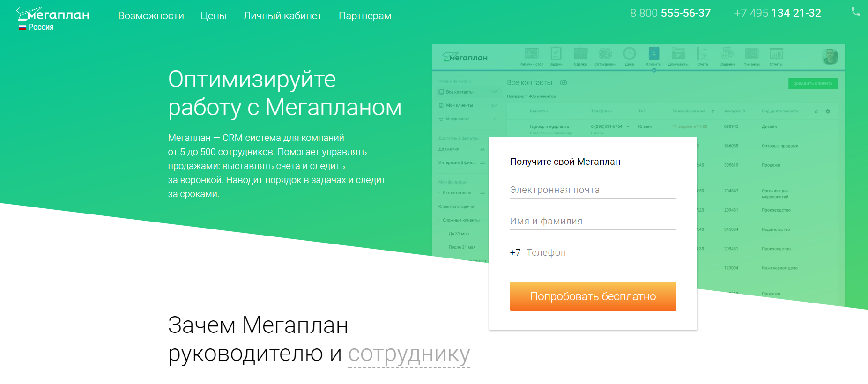
Task: Collapse the Сложные клиенты filter group
Action: pyautogui.click(x=439, y=220)
